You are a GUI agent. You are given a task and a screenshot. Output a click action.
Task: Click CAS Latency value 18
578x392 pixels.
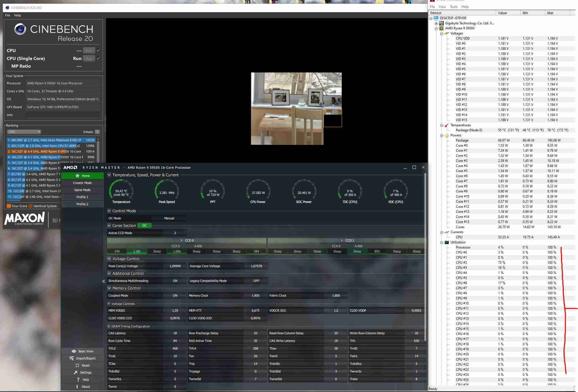pos(175,333)
